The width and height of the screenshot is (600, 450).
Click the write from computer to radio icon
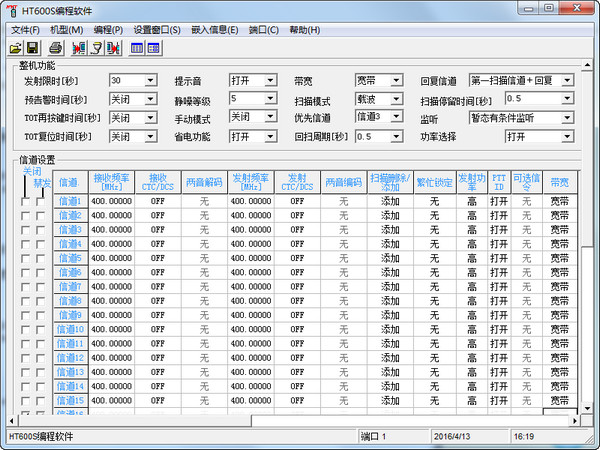(114, 48)
